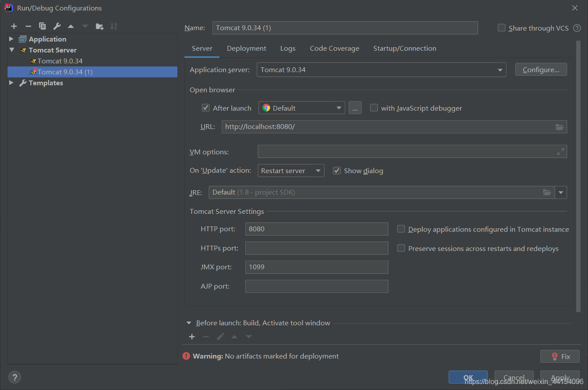Move configuration down arrow in left toolbar

click(85, 26)
